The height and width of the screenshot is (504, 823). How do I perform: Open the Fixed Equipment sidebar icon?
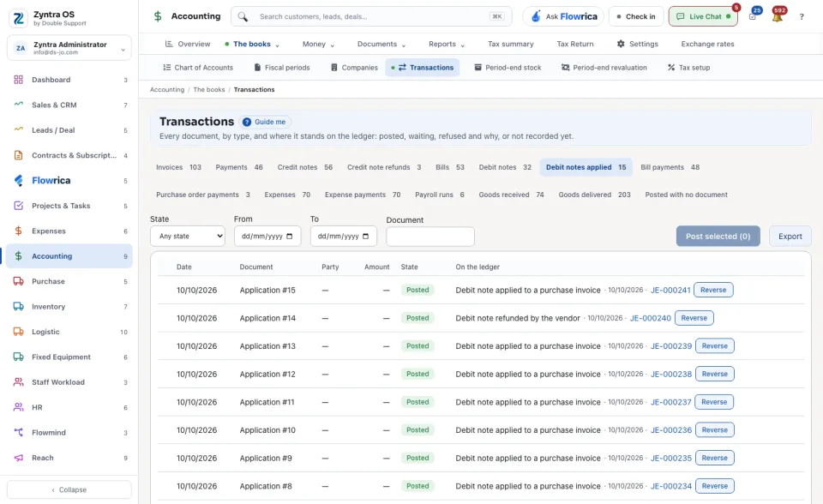pos(18,357)
